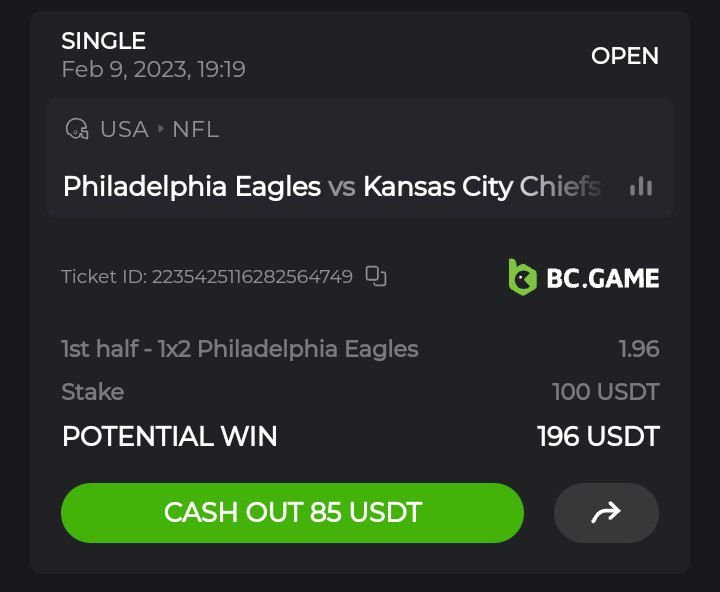Screen dimensions: 720x592
Task: Click the OPEN bet status label
Action: coord(625,56)
